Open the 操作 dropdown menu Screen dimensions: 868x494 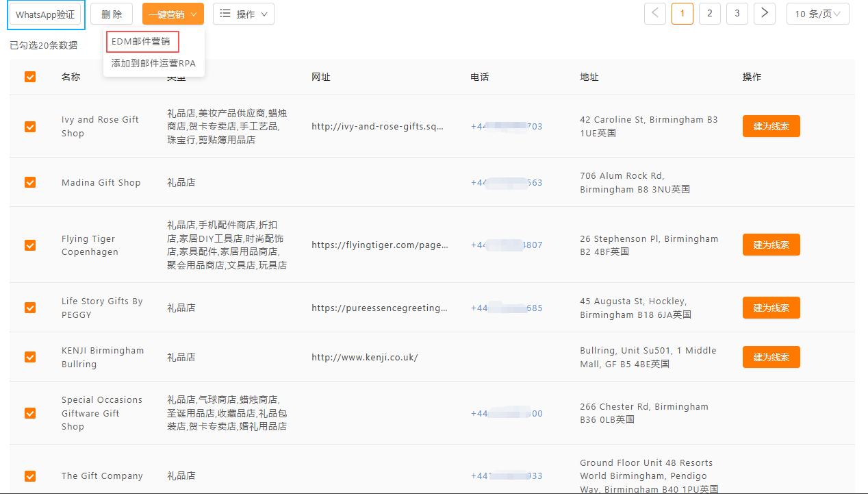coord(244,14)
